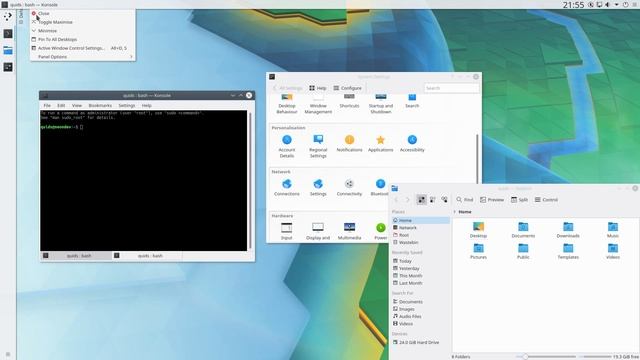Open Documents folder in Dolphin
The width and height of the screenshot is (640, 360).
[523, 230]
